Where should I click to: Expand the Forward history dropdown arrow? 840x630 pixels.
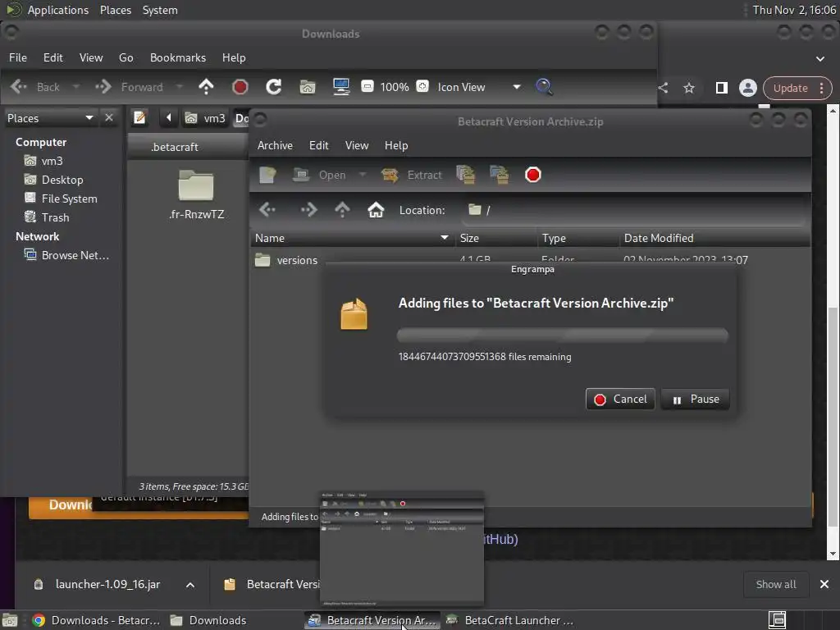[x=180, y=87]
